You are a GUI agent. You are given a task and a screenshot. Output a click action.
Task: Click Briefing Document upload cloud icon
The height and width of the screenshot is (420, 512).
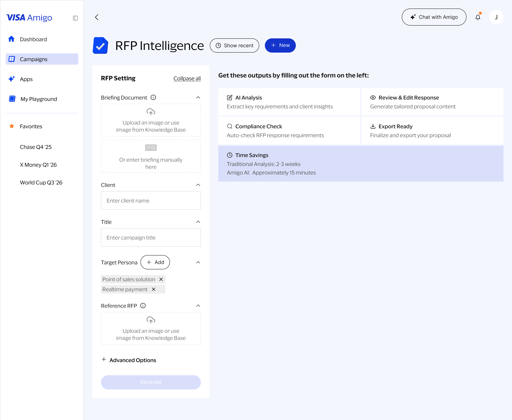(x=151, y=112)
